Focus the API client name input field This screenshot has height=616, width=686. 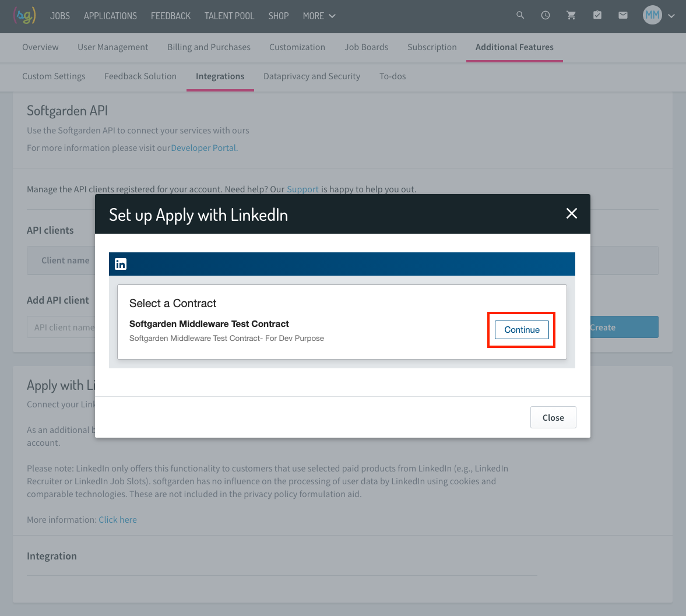pos(61,328)
